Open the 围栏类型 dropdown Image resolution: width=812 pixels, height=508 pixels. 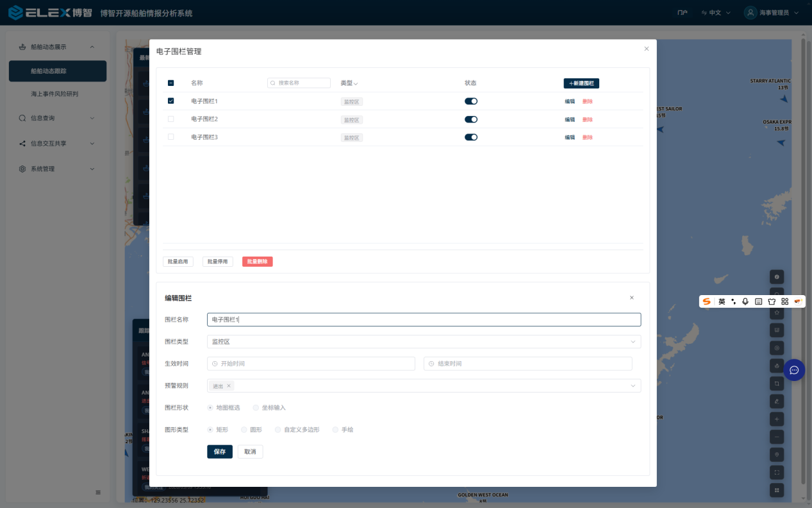(x=424, y=342)
